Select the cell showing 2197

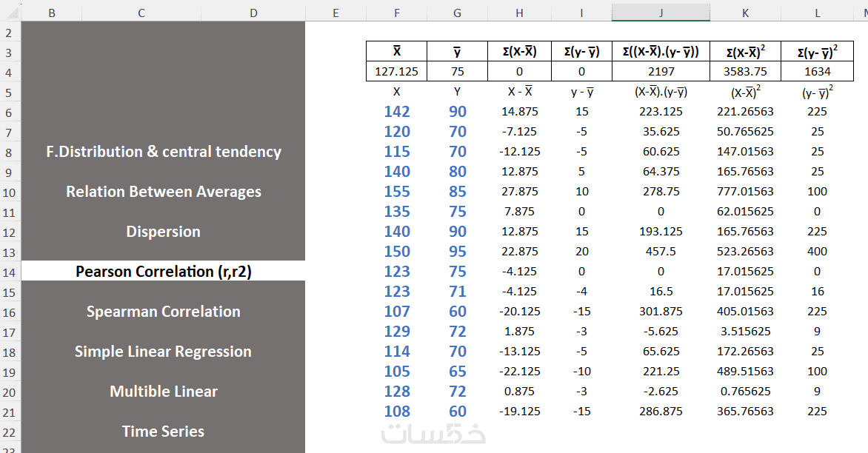point(661,72)
